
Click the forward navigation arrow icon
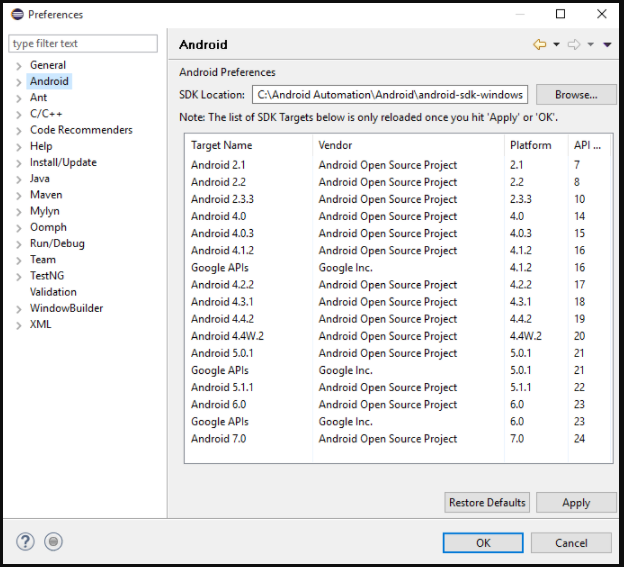pos(574,44)
